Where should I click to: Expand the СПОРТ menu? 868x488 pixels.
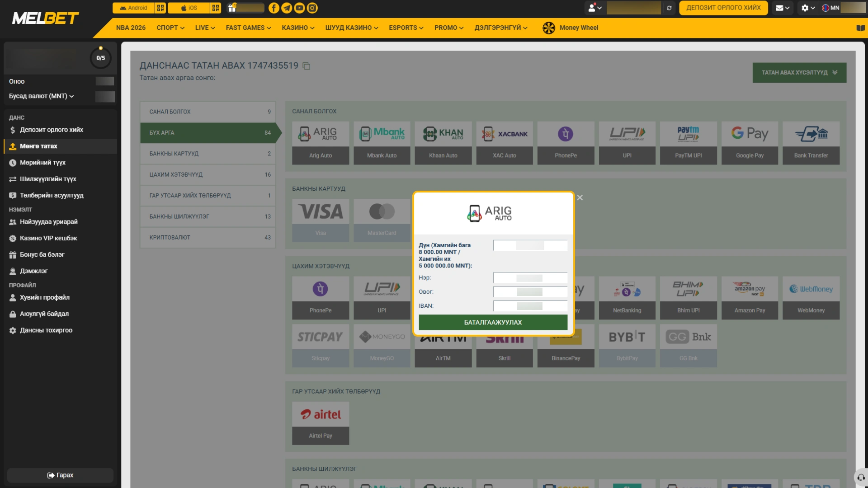pyautogui.click(x=170, y=28)
